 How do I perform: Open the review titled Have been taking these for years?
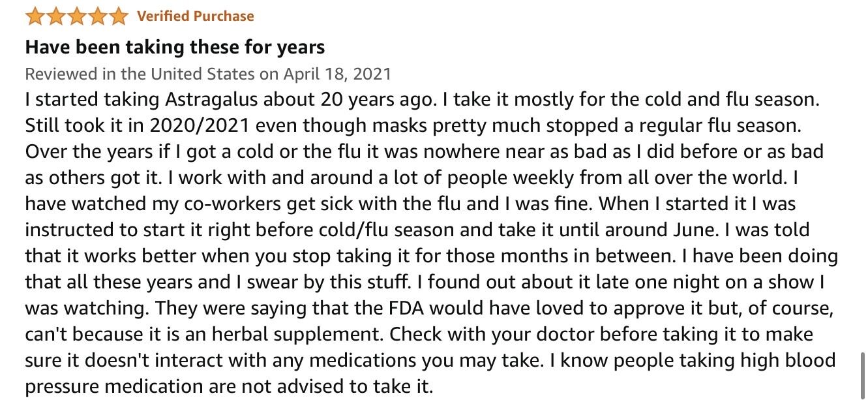click(x=175, y=47)
